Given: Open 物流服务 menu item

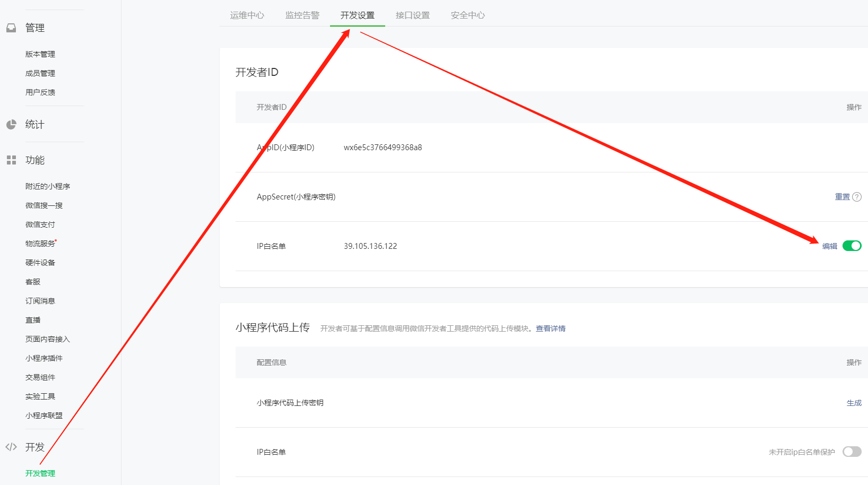Looking at the screenshot, I should click(40, 244).
